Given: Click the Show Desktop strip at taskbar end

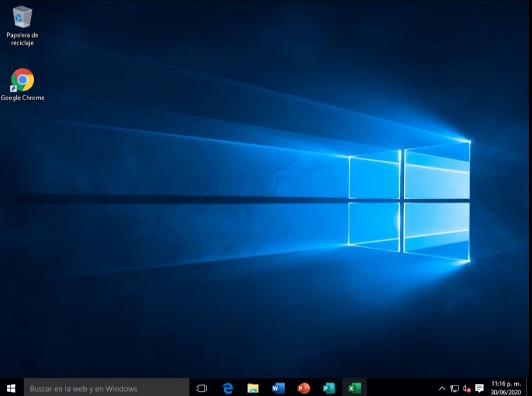Looking at the screenshot, I should pos(530,388).
